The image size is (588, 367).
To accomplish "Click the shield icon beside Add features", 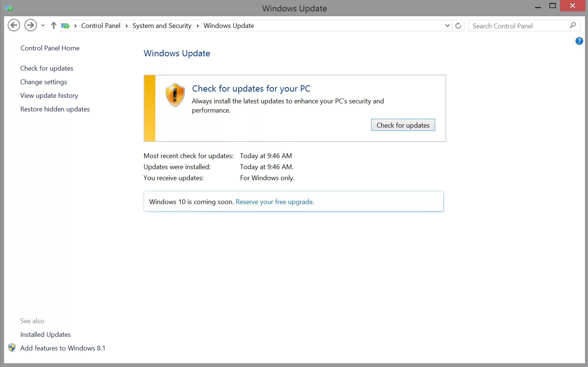I will tap(12, 348).
